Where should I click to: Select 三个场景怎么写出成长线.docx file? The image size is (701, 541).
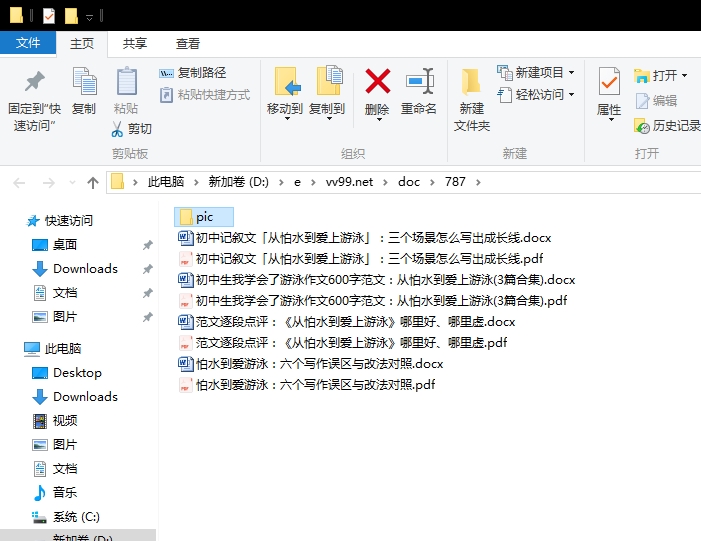tap(364, 237)
